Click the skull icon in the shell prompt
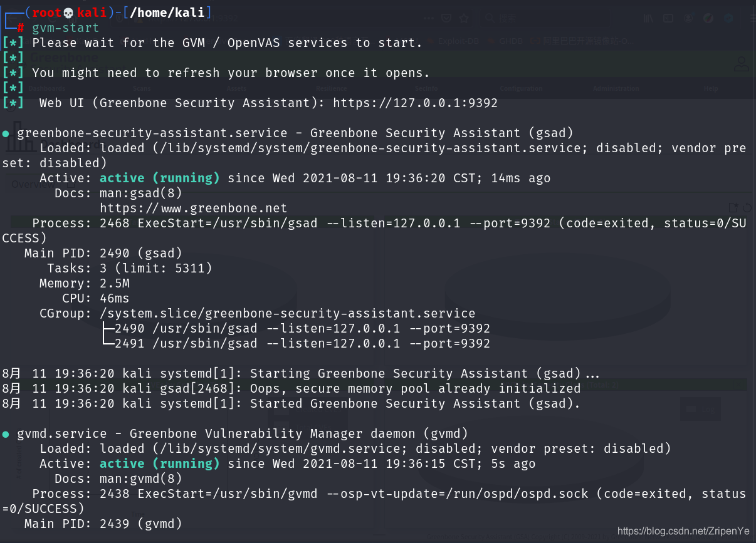The height and width of the screenshot is (543, 756). coord(70,13)
